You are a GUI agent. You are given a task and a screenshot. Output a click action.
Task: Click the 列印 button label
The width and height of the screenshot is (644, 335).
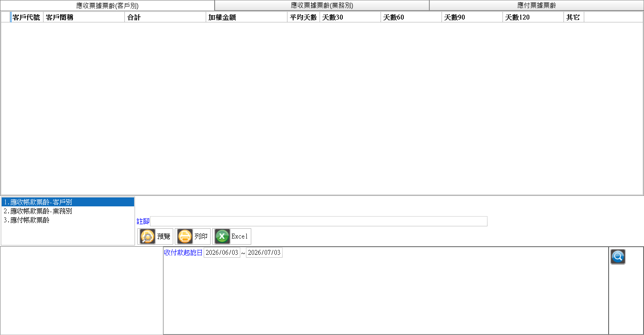click(x=201, y=236)
